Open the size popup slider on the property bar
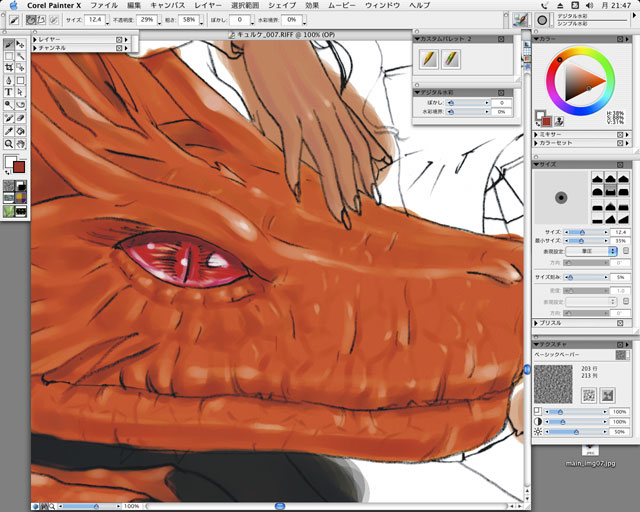 [x=107, y=23]
